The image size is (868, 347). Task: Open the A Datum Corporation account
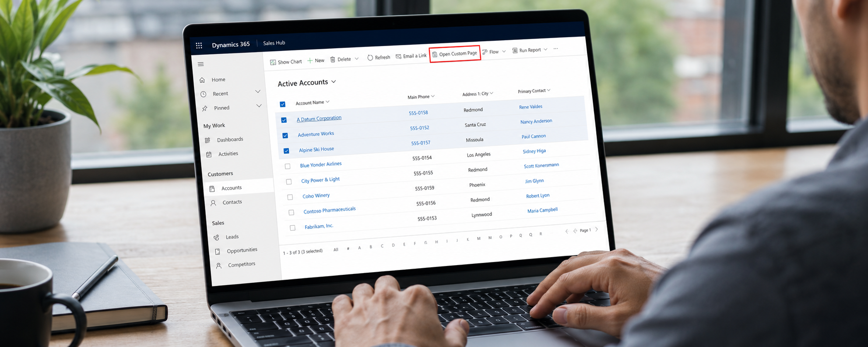(319, 119)
